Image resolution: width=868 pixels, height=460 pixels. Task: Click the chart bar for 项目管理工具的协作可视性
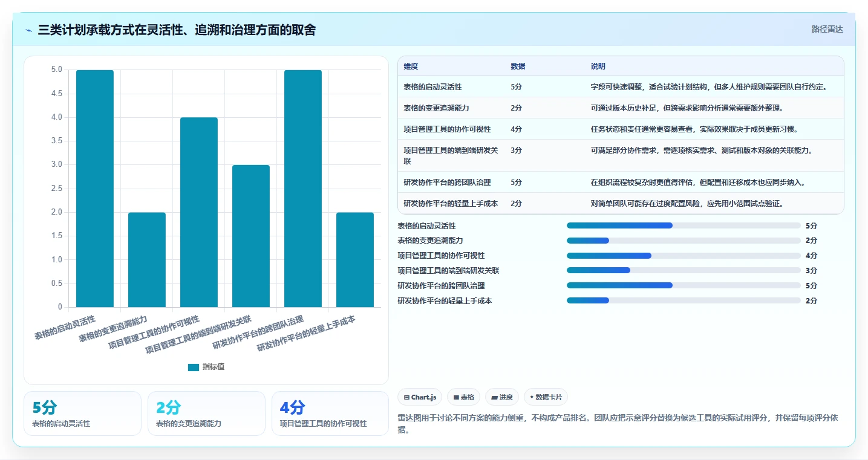point(199,212)
